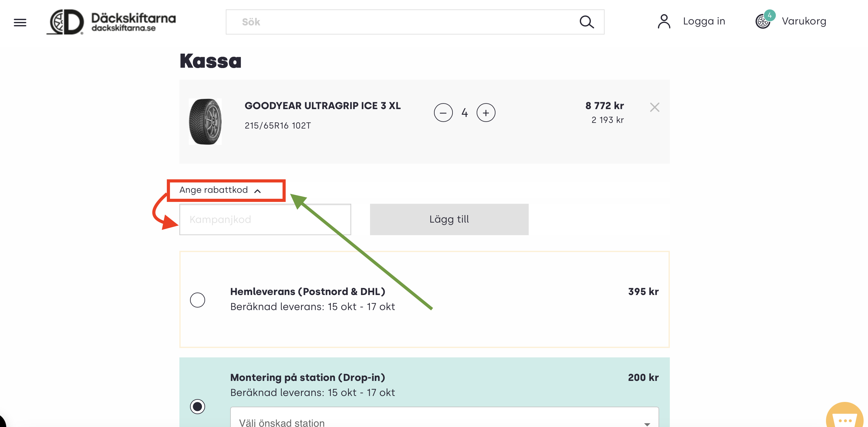
Task: Select Hemleverans delivery option
Action: pyautogui.click(x=197, y=300)
